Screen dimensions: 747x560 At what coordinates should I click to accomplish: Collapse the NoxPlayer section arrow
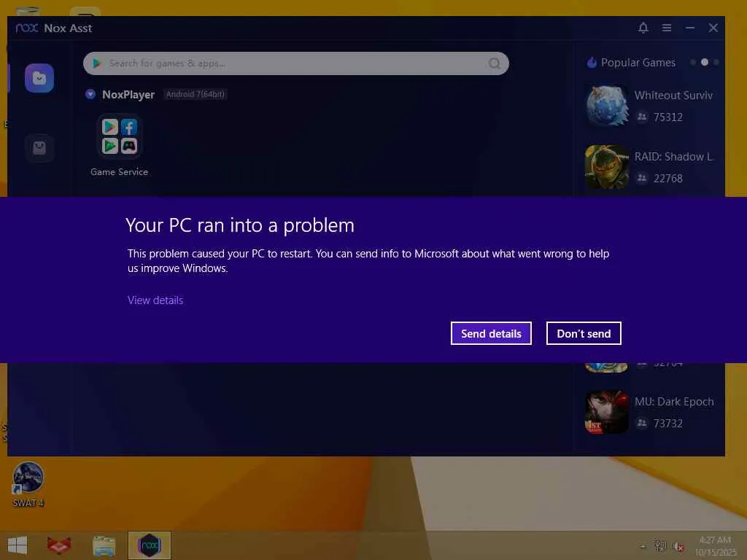point(90,94)
